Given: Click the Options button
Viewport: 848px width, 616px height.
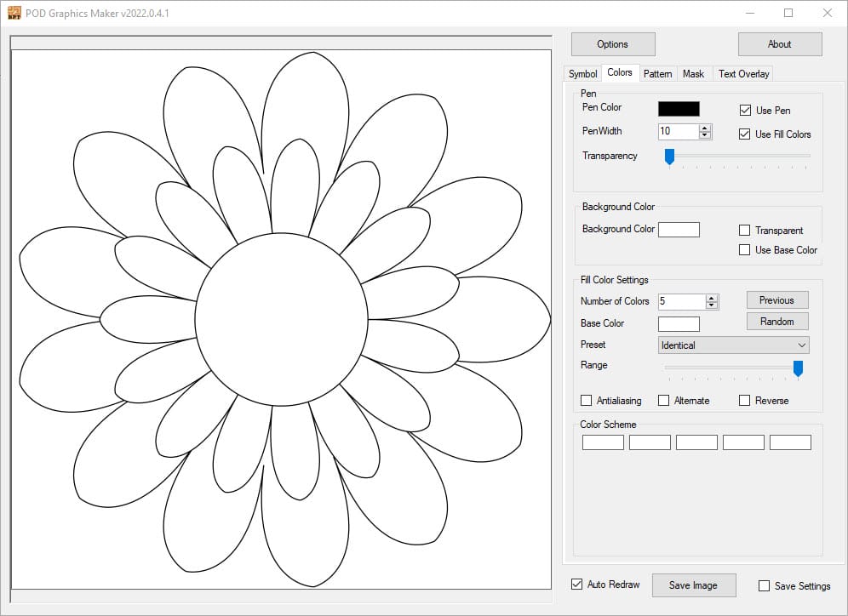Looking at the screenshot, I should point(612,44).
